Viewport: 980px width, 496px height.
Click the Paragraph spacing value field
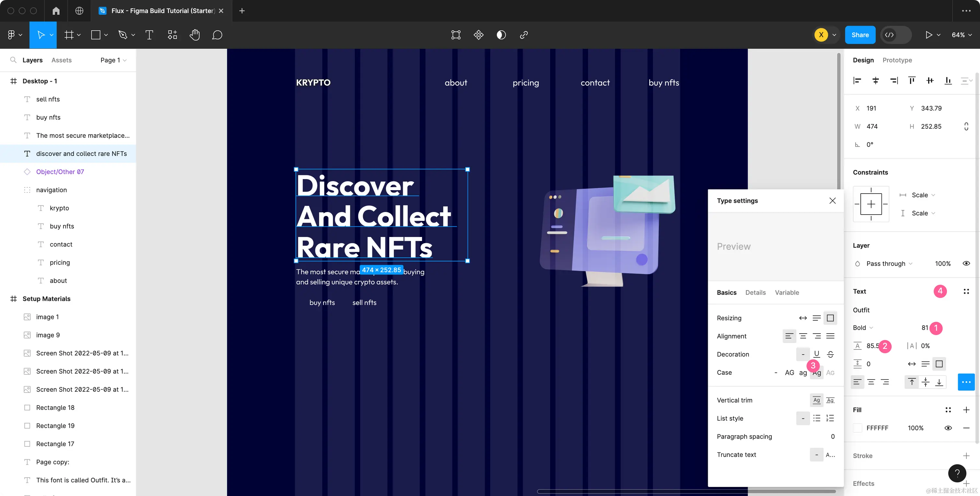pyautogui.click(x=833, y=436)
